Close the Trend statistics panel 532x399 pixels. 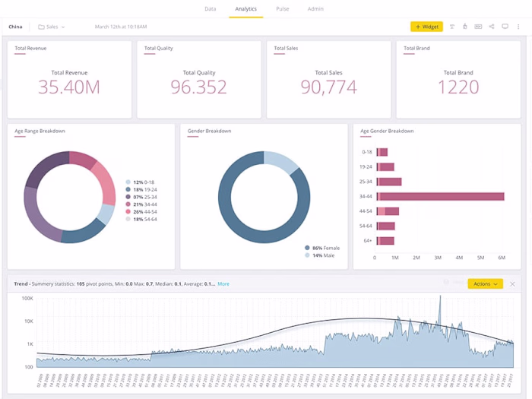coord(512,284)
